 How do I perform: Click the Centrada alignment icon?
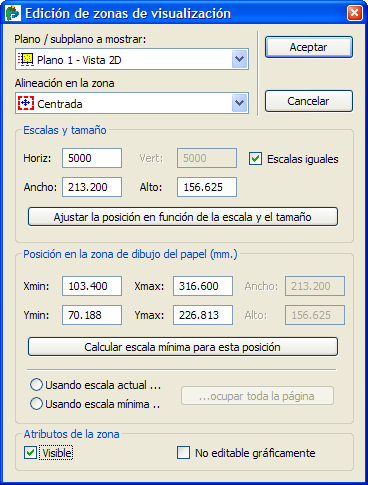pyautogui.click(x=26, y=103)
